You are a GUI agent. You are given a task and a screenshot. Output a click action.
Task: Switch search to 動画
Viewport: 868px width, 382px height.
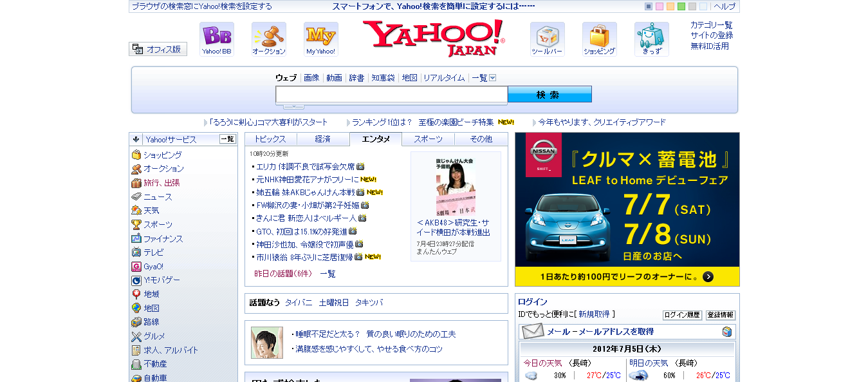(334, 78)
